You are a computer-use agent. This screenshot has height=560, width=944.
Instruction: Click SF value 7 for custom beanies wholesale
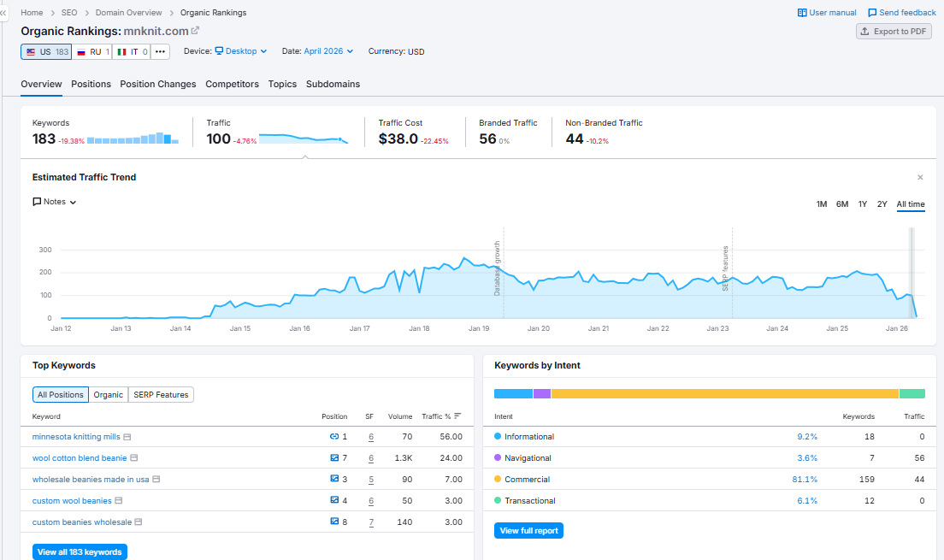pyautogui.click(x=371, y=522)
